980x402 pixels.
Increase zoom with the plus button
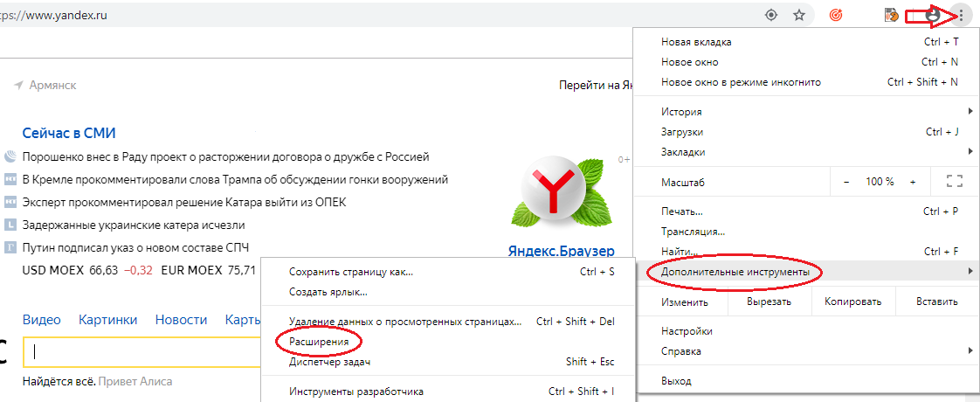(913, 182)
